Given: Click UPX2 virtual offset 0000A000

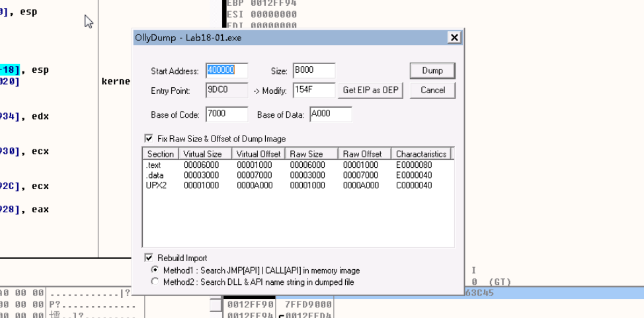Looking at the screenshot, I should [255, 185].
